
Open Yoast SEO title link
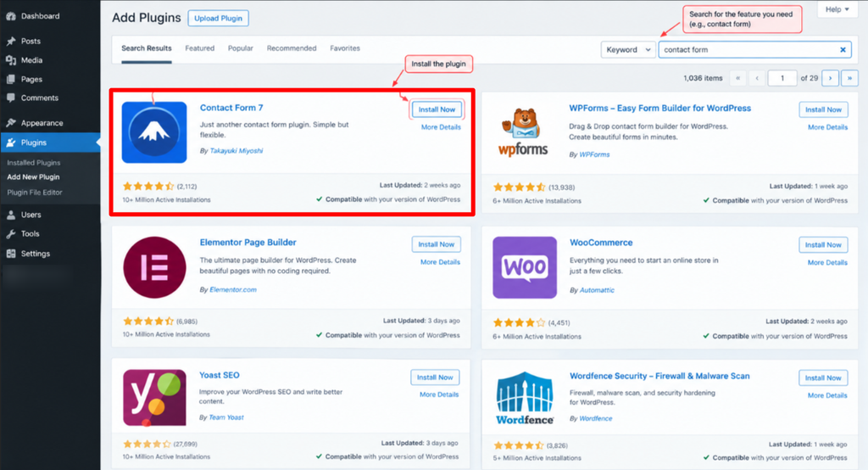pos(220,375)
